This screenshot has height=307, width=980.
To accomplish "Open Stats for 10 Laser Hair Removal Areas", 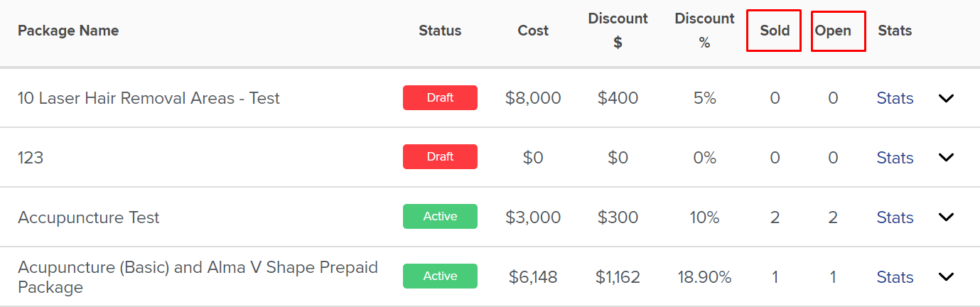I will click(x=895, y=98).
